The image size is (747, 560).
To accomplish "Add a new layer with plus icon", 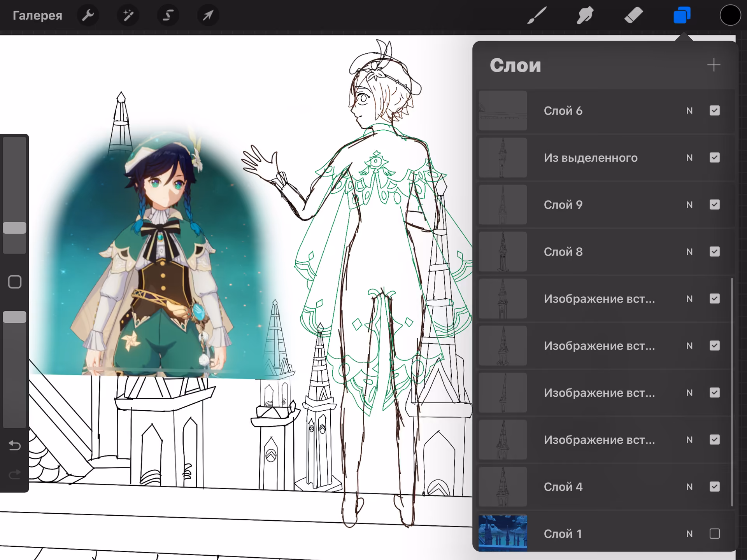I will pyautogui.click(x=714, y=65).
